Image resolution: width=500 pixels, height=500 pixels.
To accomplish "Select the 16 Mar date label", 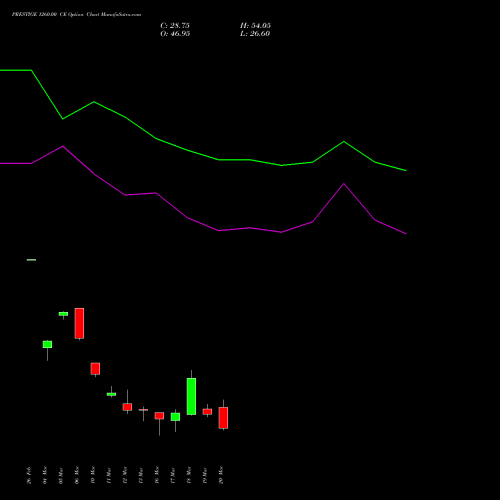I will (x=157, y=475).
